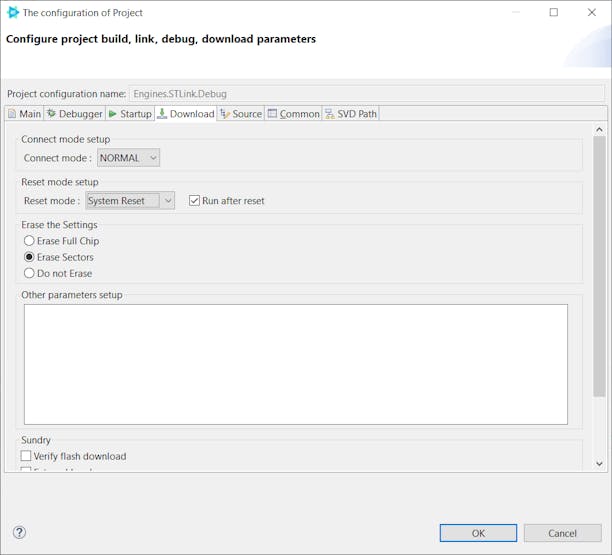Click the Debugger tab bug icon
Image resolution: width=612 pixels, height=555 pixels.
(52, 114)
